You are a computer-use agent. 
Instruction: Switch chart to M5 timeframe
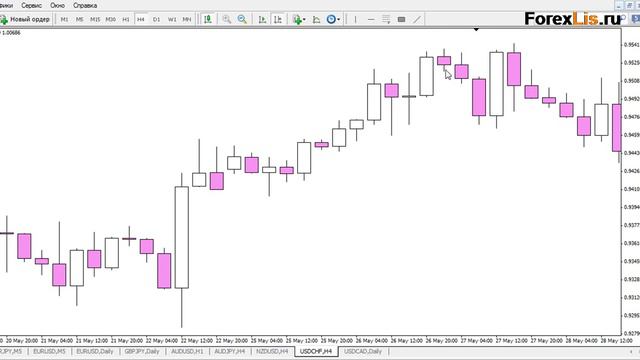(80, 19)
